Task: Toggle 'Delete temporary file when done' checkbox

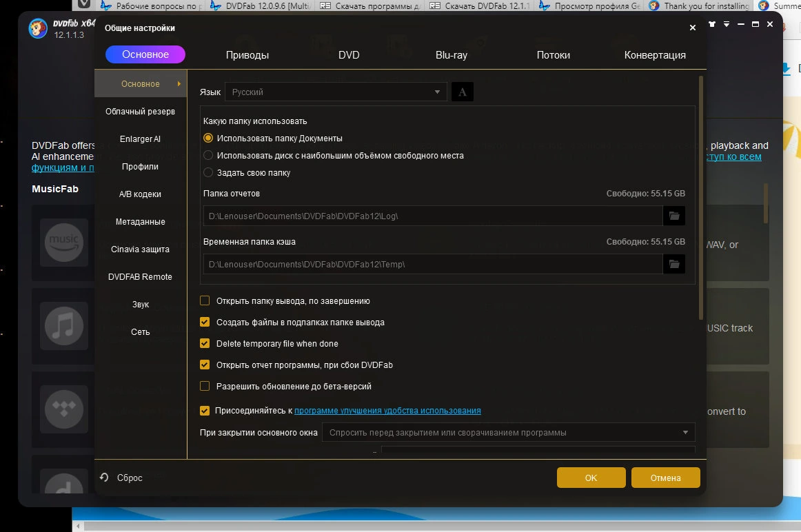Action: click(x=205, y=344)
